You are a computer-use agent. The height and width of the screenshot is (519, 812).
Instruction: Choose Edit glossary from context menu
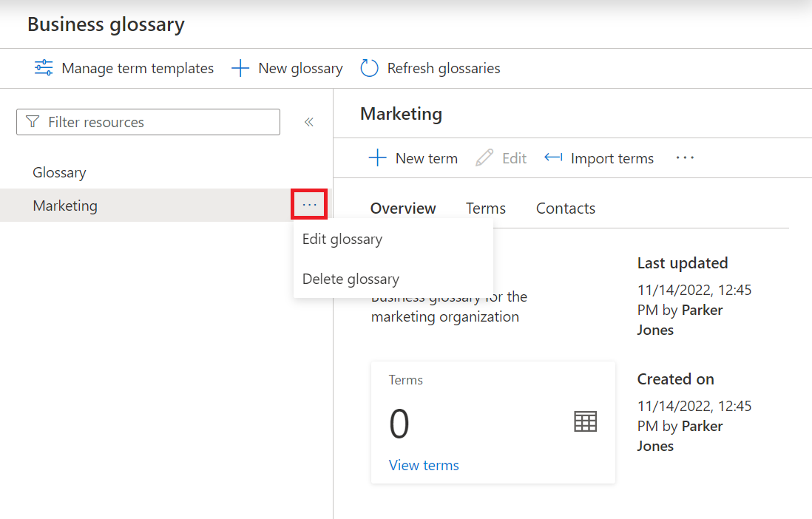pos(342,239)
